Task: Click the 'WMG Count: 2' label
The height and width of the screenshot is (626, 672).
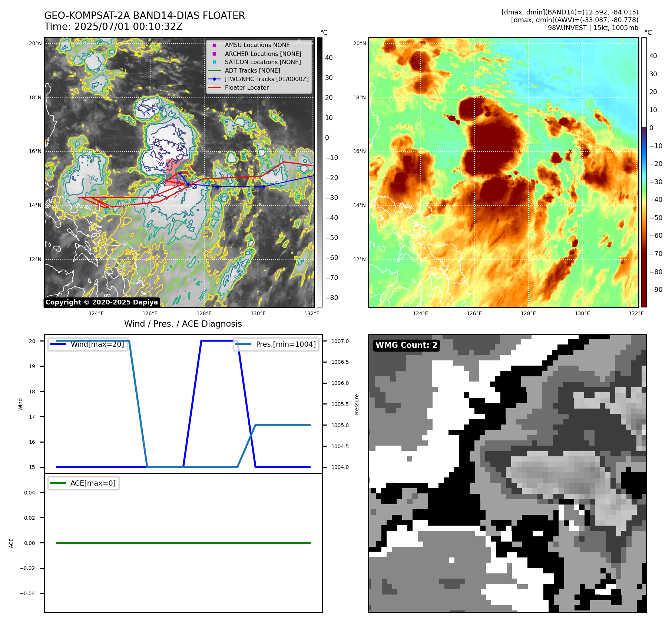Action: pyautogui.click(x=407, y=345)
